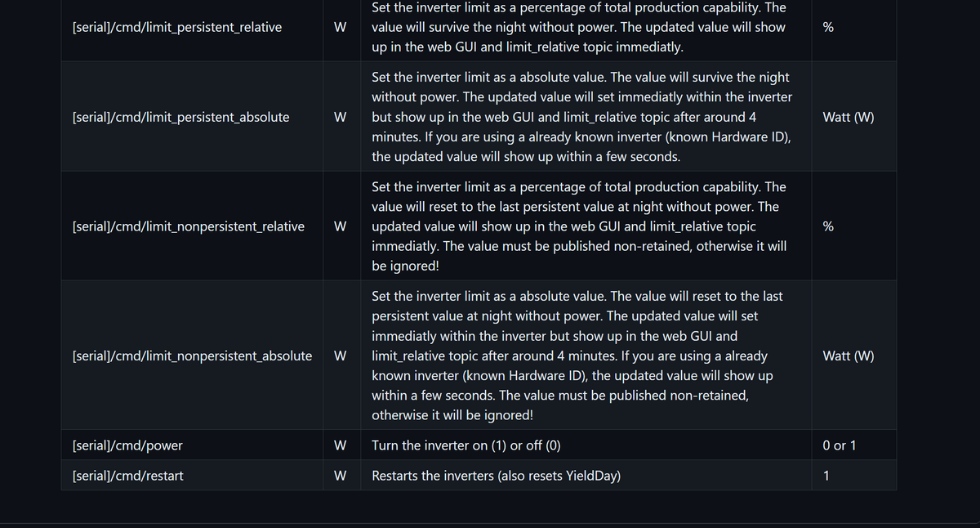Click the "0 or 1" unit cell
The width and height of the screenshot is (980, 528).
pyautogui.click(x=840, y=445)
